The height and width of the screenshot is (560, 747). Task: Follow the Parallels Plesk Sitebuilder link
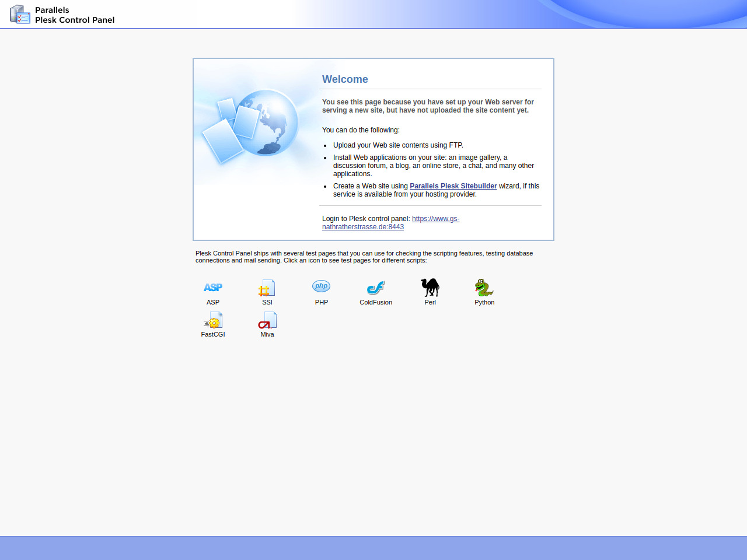(x=453, y=186)
